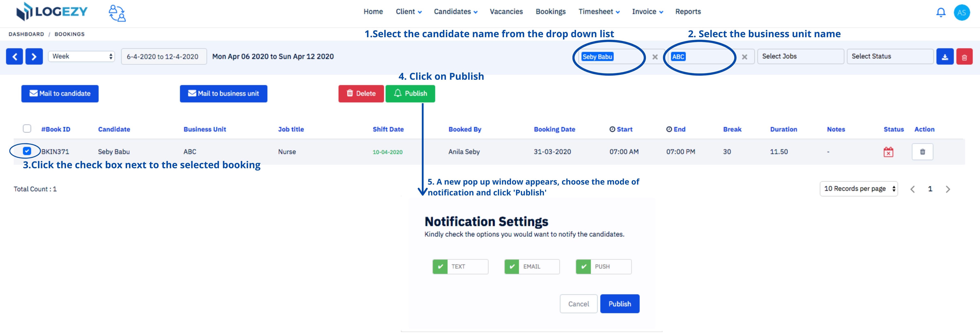Open the Timesheet menu
Viewport: 980px width, 335px height.
coord(599,12)
